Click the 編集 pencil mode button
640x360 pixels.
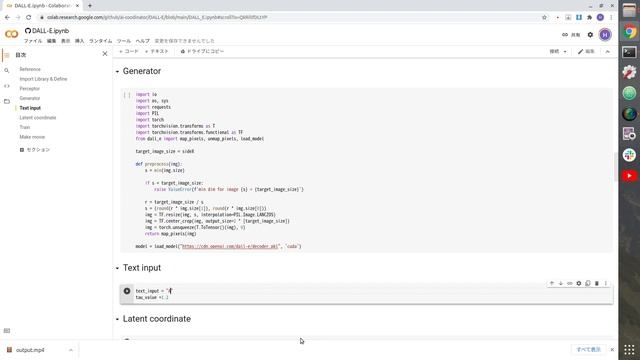coord(586,51)
